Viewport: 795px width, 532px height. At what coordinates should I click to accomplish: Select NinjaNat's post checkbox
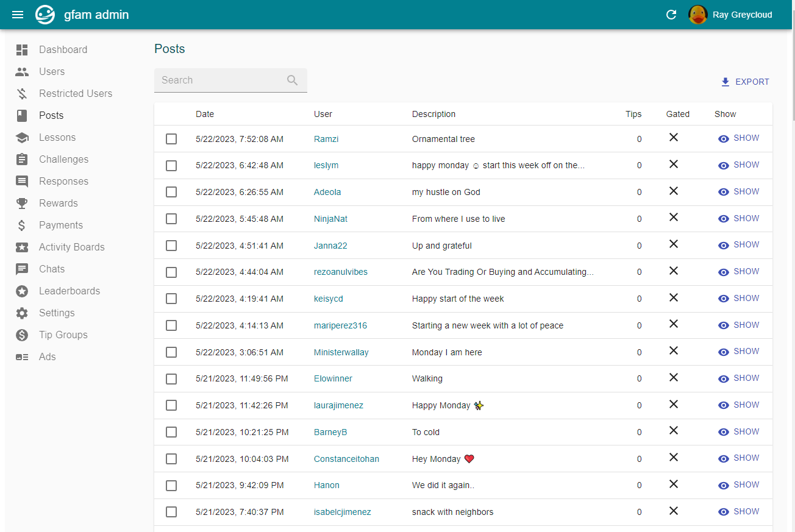[x=171, y=219]
